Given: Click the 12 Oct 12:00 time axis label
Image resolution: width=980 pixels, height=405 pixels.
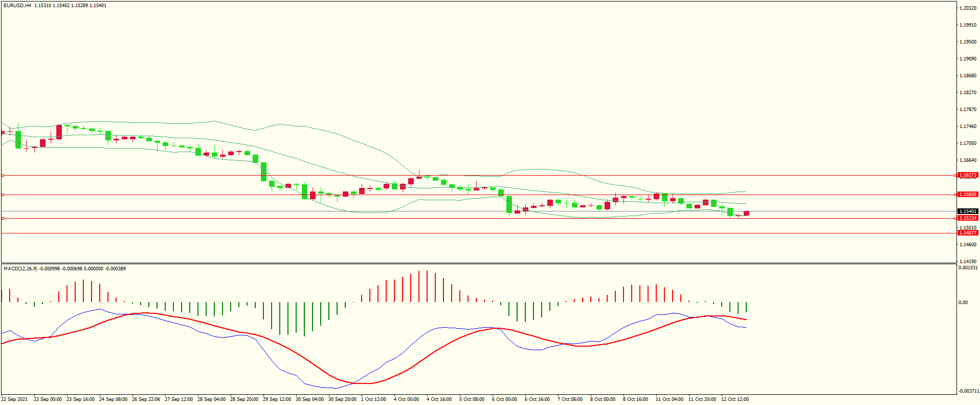Looking at the screenshot, I should point(734,399).
